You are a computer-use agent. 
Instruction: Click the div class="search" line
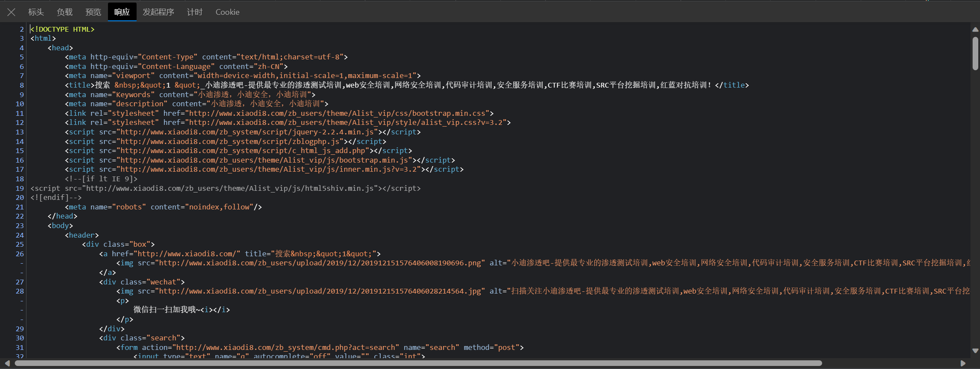coord(142,338)
